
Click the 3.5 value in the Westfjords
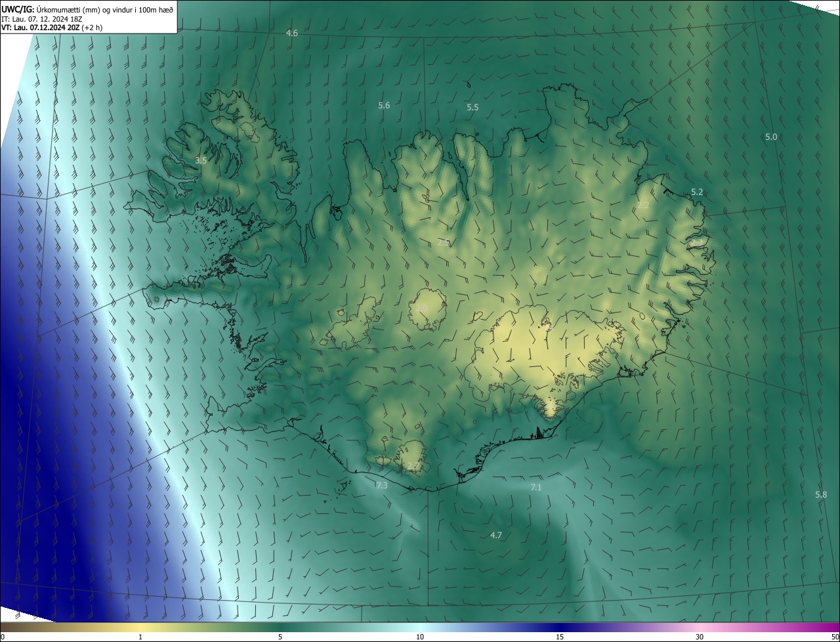pyautogui.click(x=201, y=160)
